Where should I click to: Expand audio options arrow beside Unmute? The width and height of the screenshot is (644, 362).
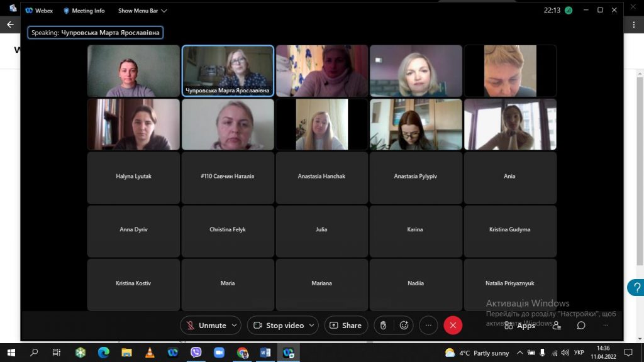[x=235, y=326]
